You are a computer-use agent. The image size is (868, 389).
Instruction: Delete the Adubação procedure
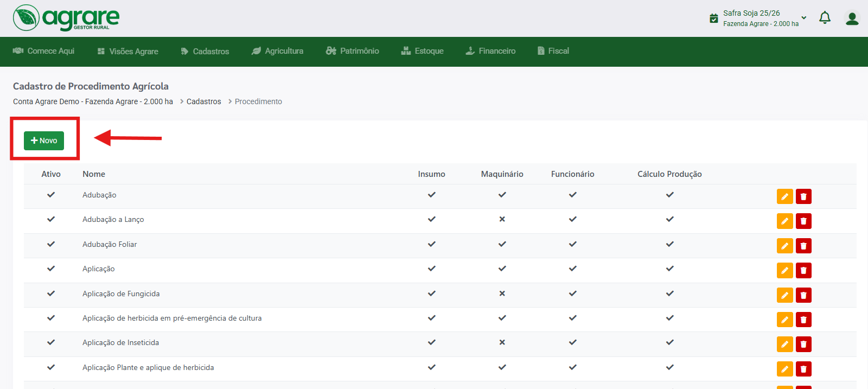pos(803,196)
